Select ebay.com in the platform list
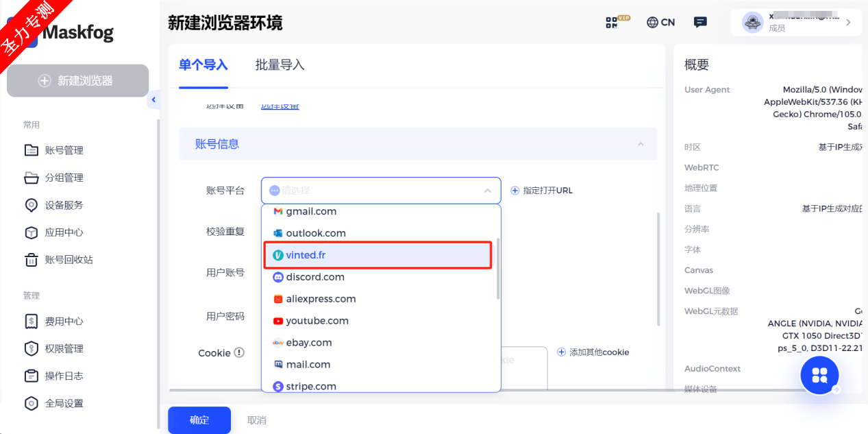 [x=381, y=343]
